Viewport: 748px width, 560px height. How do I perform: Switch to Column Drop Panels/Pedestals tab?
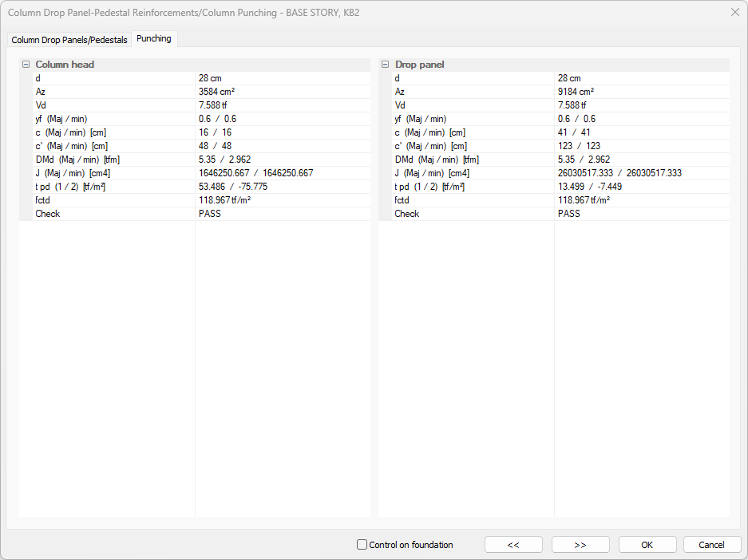[69, 40]
